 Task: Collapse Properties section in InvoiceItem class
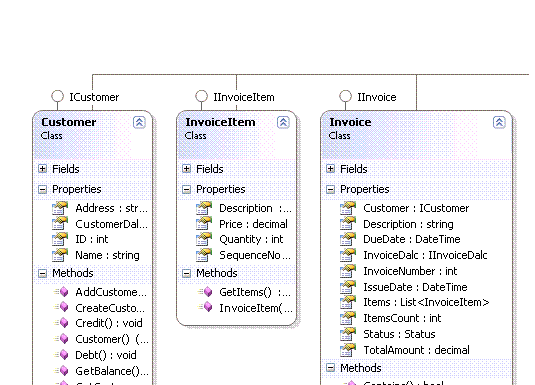point(187,189)
